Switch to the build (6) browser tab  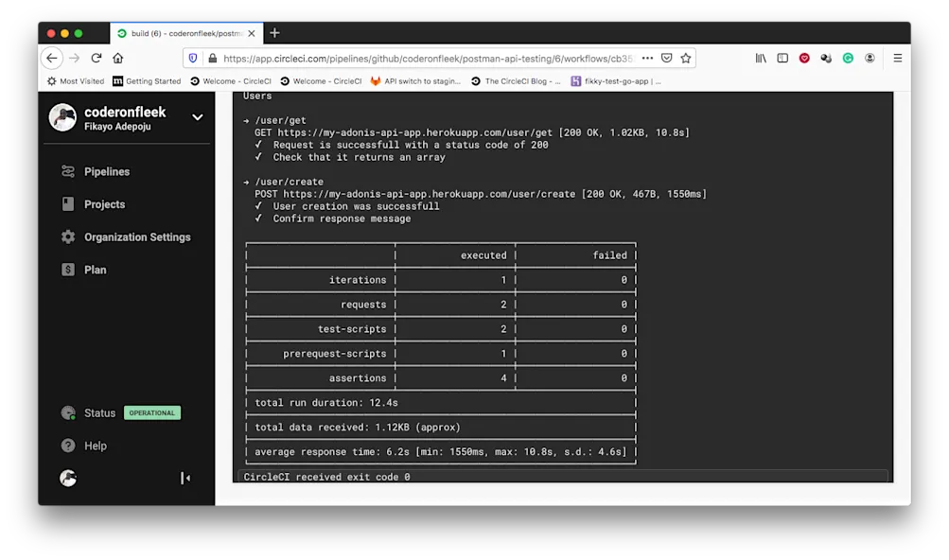point(180,32)
